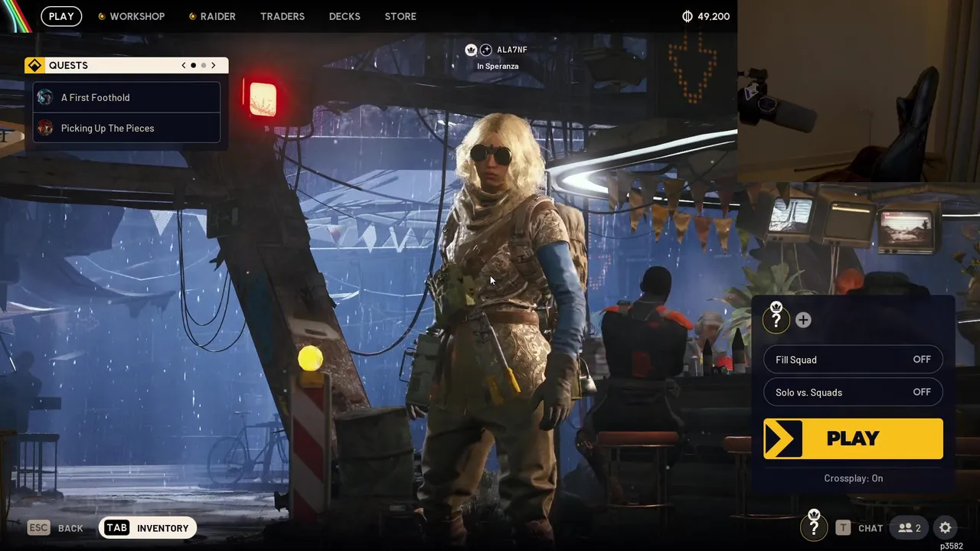Open the RAIDER tab
Viewport: 980px width, 551px height.
point(212,16)
